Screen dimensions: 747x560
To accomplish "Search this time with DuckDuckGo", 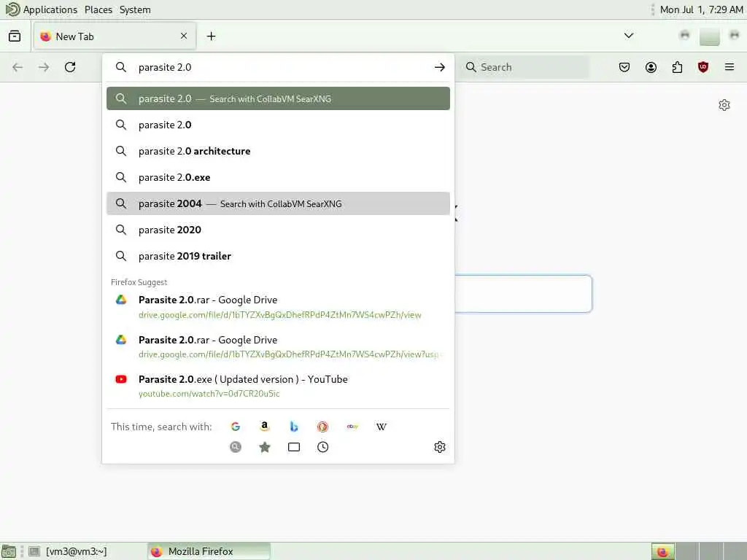I will 322,427.
